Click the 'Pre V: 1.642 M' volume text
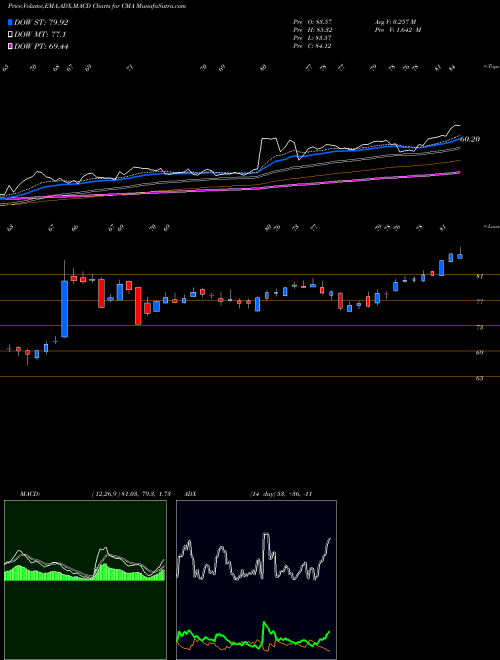 tap(397, 30)
